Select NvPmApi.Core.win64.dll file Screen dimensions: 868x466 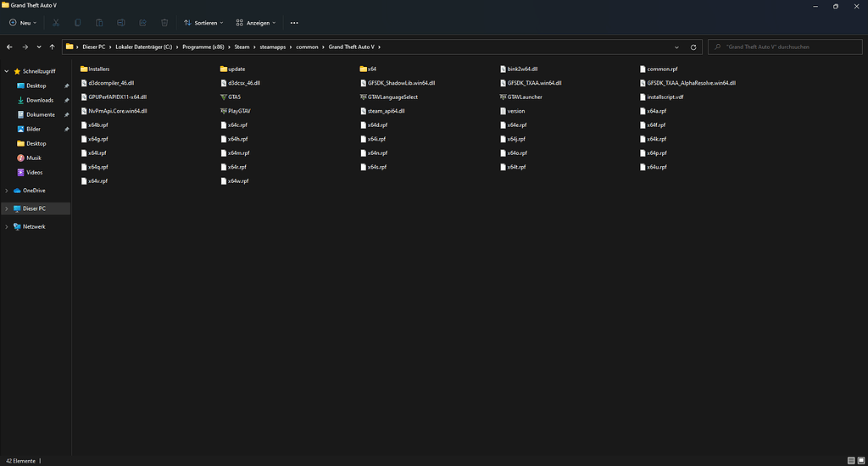pos(114,111)
